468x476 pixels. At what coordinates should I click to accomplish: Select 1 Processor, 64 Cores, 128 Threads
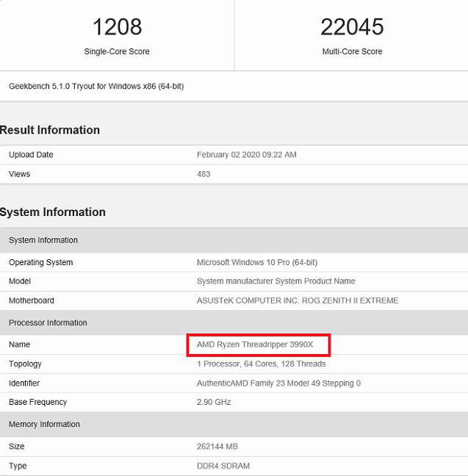261,364
